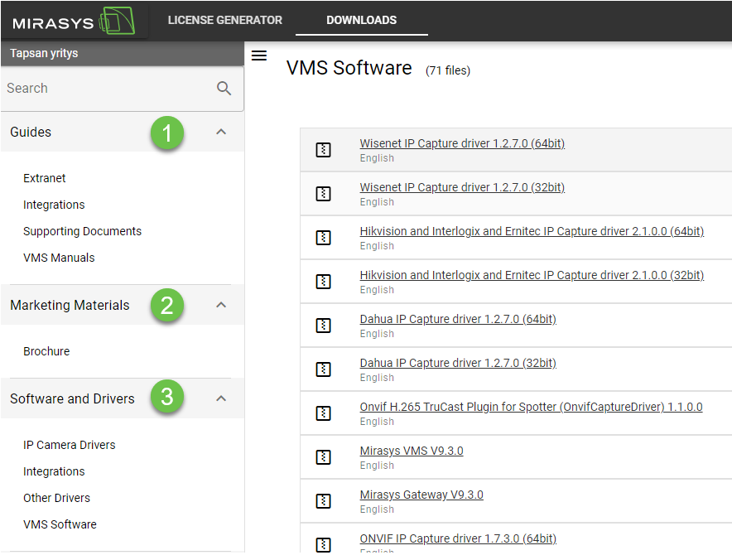Open Supporting Documents category
This screenshot has width=732, height=560.
pos(82,231)
